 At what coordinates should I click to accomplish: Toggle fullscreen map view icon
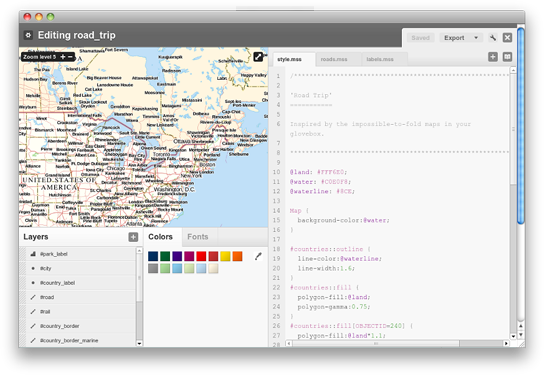point(258,57)
